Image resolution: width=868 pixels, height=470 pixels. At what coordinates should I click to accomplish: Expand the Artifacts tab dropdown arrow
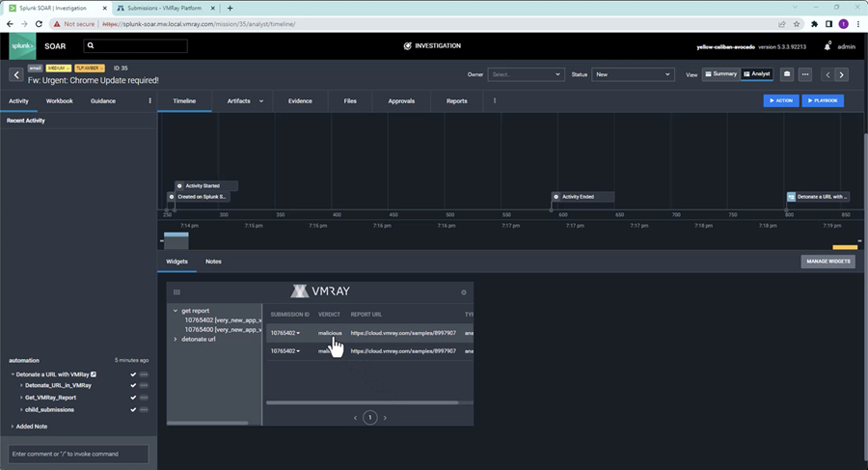[261, 101]
